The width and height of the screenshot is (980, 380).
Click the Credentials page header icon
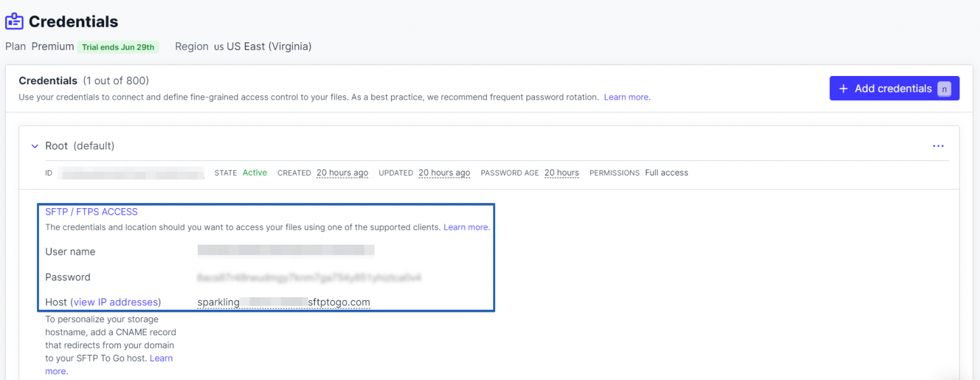(x=13, y=21)
